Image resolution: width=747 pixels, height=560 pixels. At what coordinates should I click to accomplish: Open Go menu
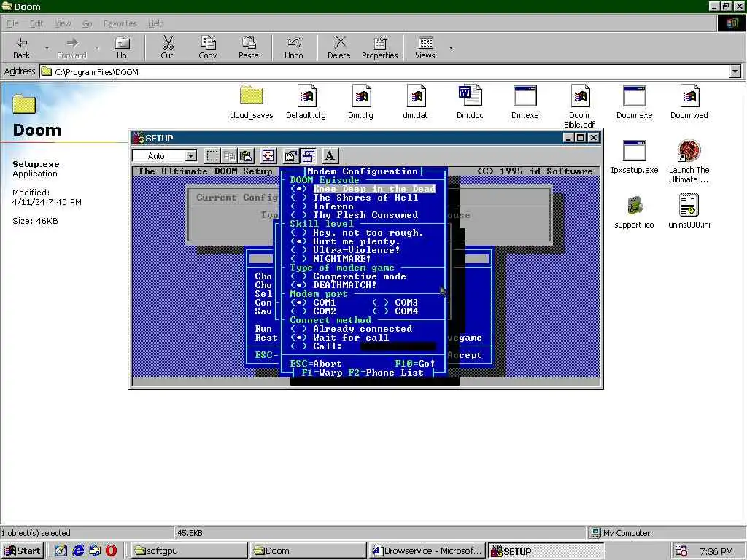[88, 23]
